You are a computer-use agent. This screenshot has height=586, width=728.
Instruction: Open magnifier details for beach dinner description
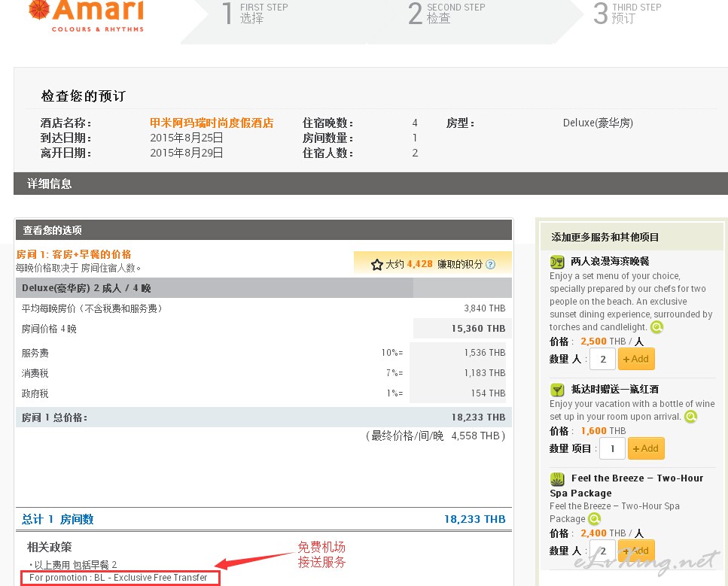[656, 327]
